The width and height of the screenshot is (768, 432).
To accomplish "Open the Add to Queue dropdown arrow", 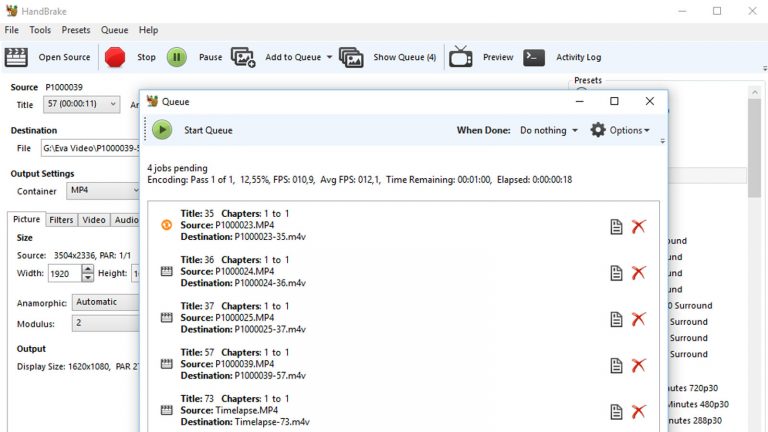I will [329, 57].
